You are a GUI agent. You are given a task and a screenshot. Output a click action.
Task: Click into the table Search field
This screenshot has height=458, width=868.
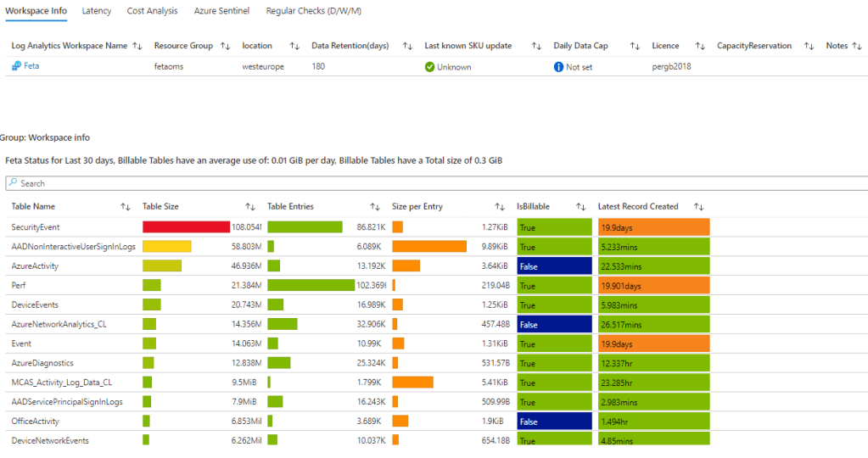click(x=424, y=183)
